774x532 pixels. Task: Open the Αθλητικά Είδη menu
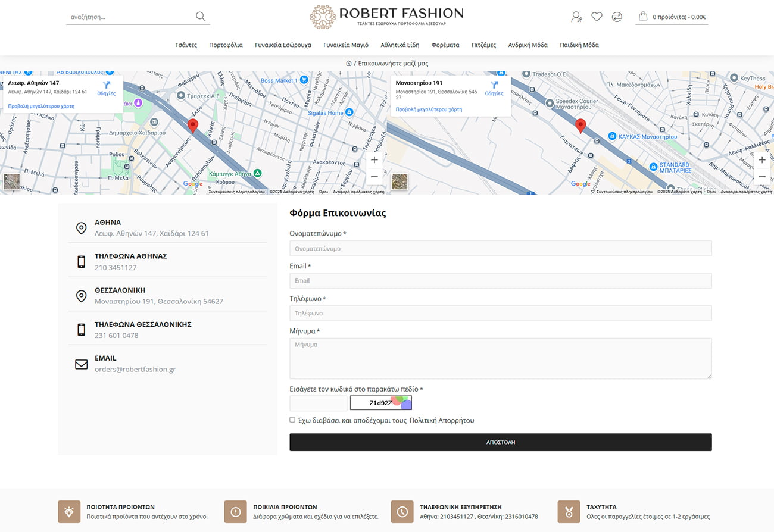tap(400, 45)
